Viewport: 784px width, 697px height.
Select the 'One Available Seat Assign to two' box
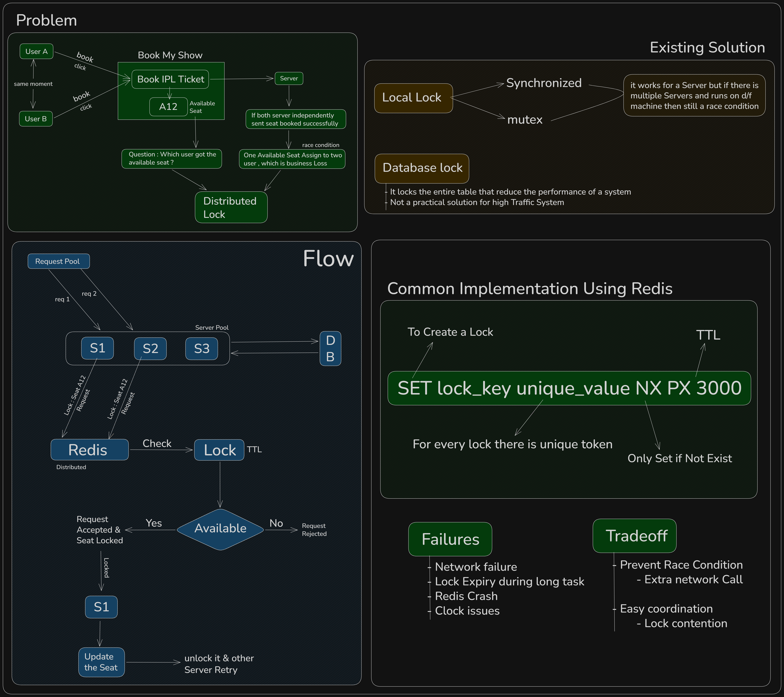(292, 159)
